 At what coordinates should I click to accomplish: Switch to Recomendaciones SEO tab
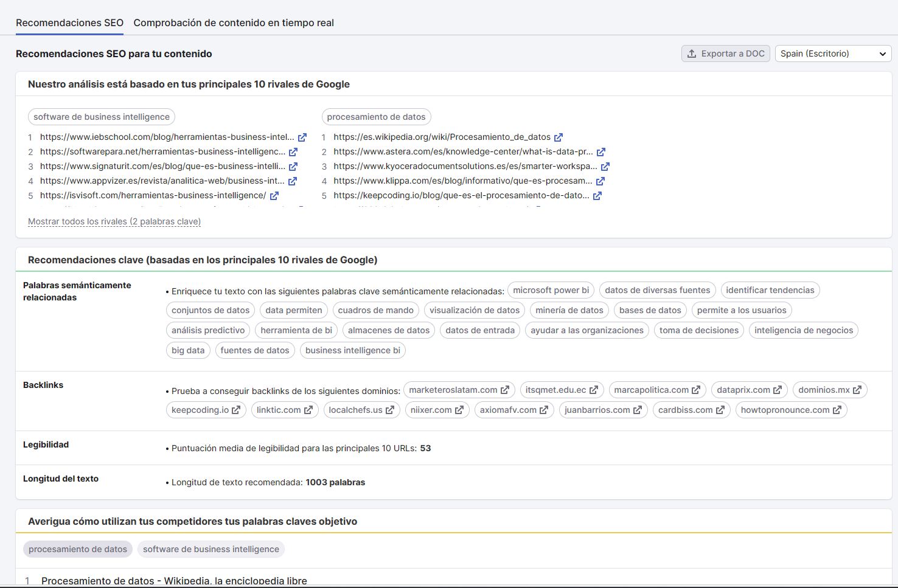point(69,22)
